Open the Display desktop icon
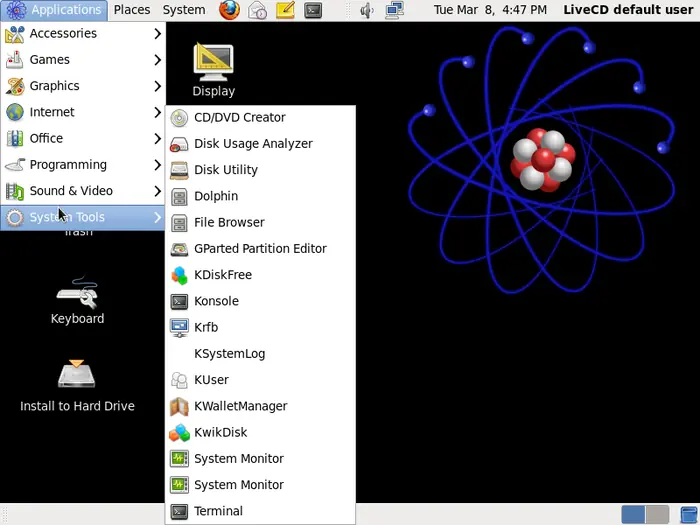Image resolution: width=700 pixels, height=525 pixels. coord(213,70)
